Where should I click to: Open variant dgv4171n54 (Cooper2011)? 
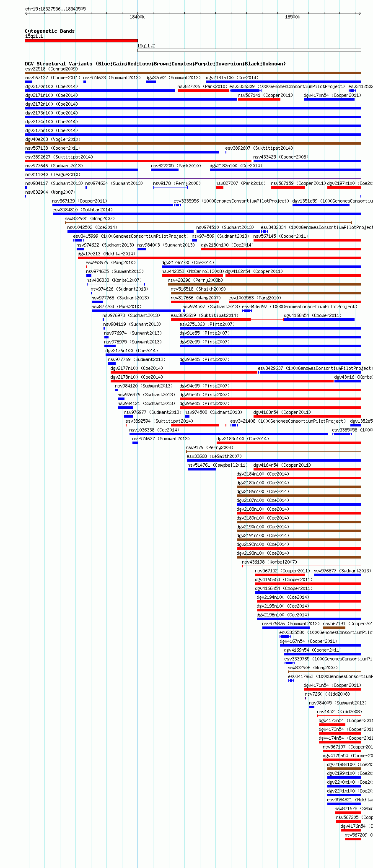(332, 685)
